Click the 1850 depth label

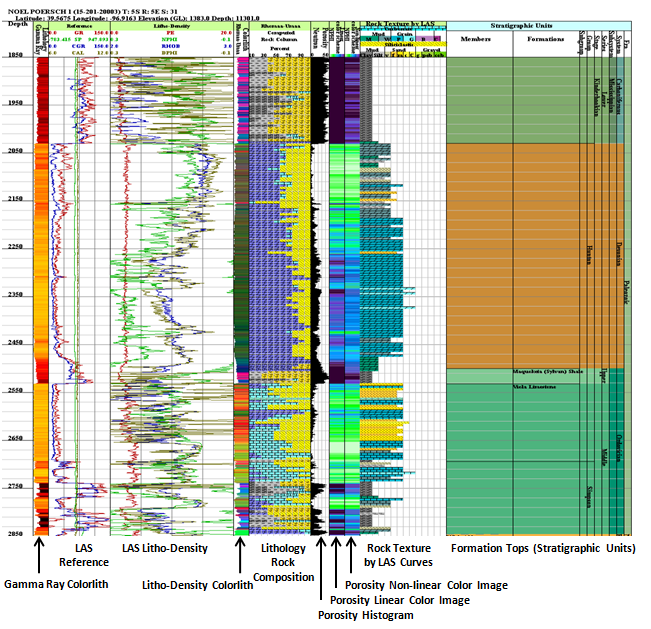click(15, 55)
